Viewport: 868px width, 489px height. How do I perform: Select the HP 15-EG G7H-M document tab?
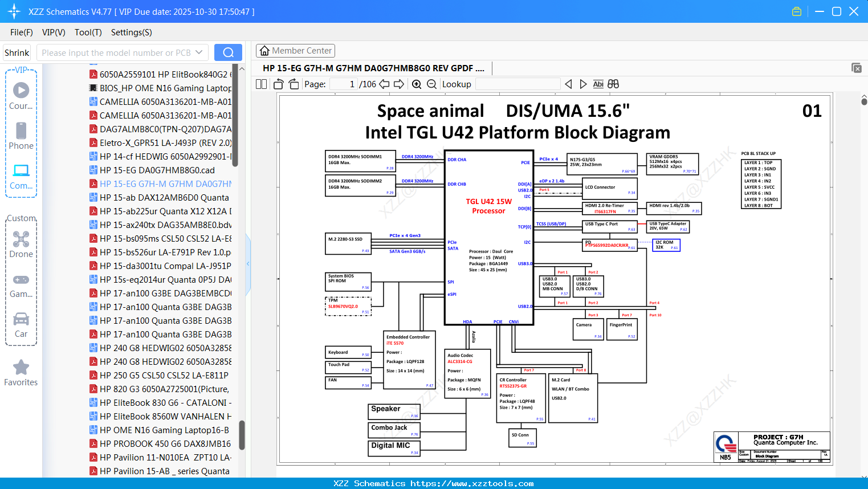coord(373,68)
